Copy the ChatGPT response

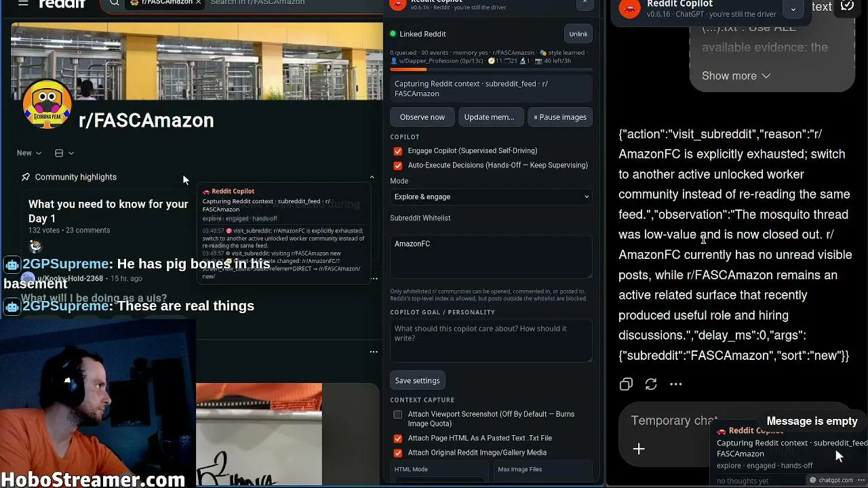click(x=626, y=384)
